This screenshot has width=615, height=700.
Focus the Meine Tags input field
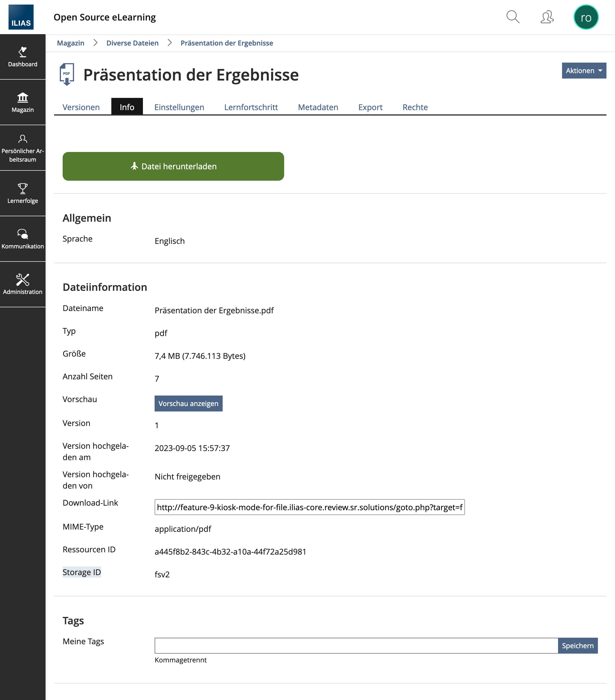pyautogui.click(x=356, y=646)
